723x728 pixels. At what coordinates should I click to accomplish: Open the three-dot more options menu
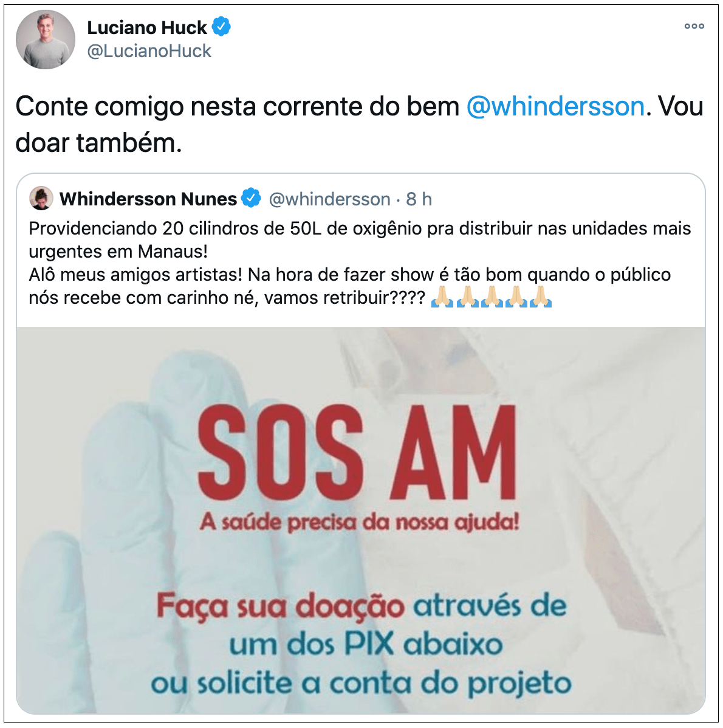click(x=694, y=26)
